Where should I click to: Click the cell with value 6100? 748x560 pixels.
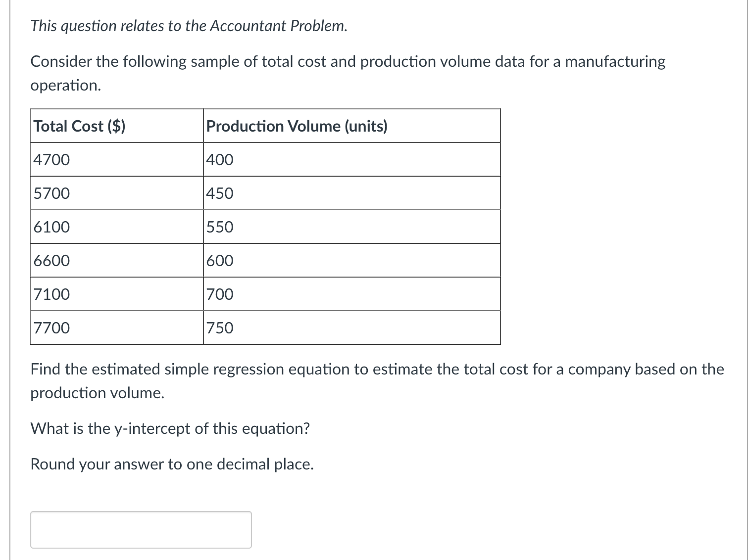51,227
